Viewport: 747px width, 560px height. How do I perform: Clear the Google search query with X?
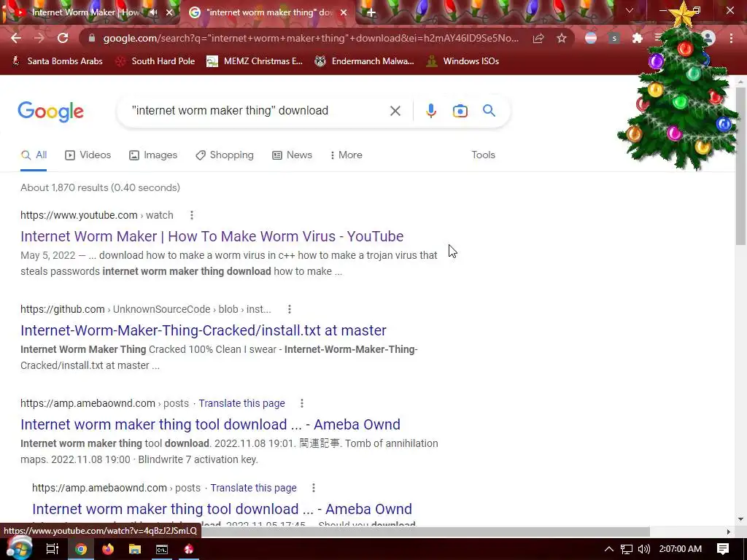[395, 111]
